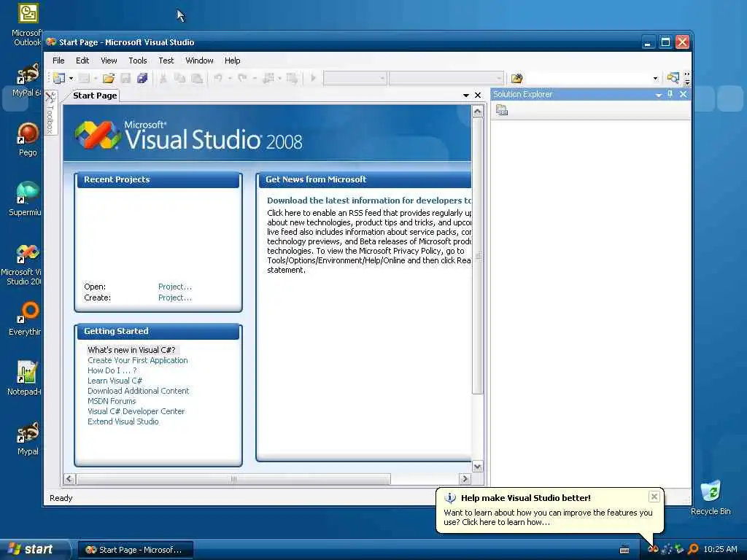Click the New Project toolbar icon
Viewport: 747px width, 560px height.
point(59,77)
